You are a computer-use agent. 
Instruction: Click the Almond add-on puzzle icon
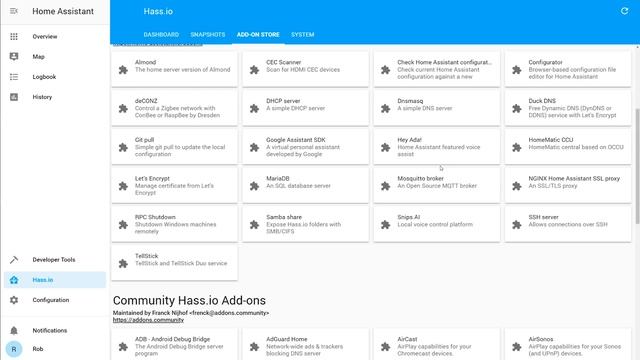[x=123, y=70]
